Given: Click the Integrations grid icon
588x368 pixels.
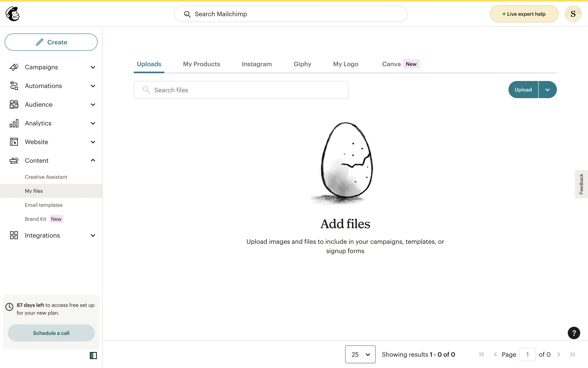Looking at the screenshot, I should tap(14, 235).
